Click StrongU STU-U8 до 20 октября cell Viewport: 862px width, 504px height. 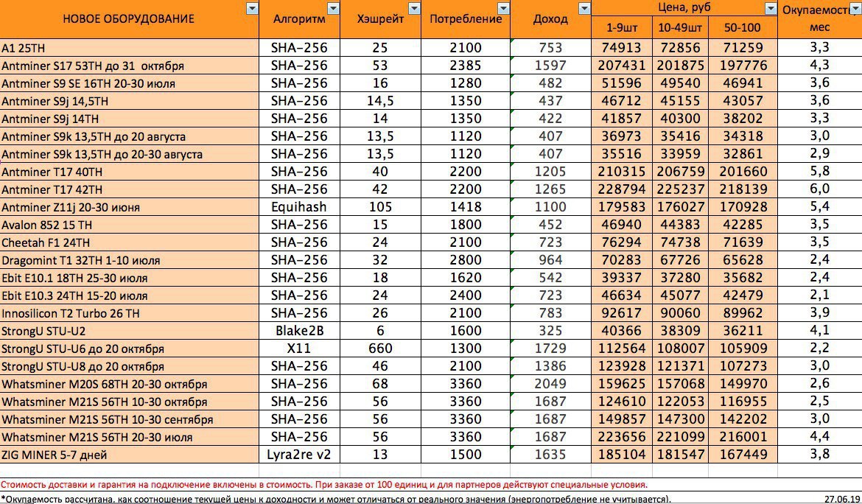[129, 367]
